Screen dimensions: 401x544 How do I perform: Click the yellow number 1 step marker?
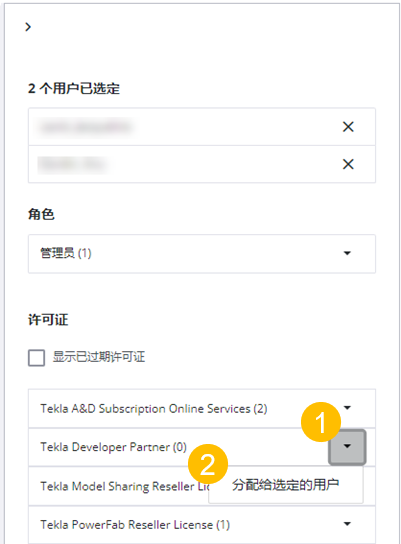coord(321,422)
